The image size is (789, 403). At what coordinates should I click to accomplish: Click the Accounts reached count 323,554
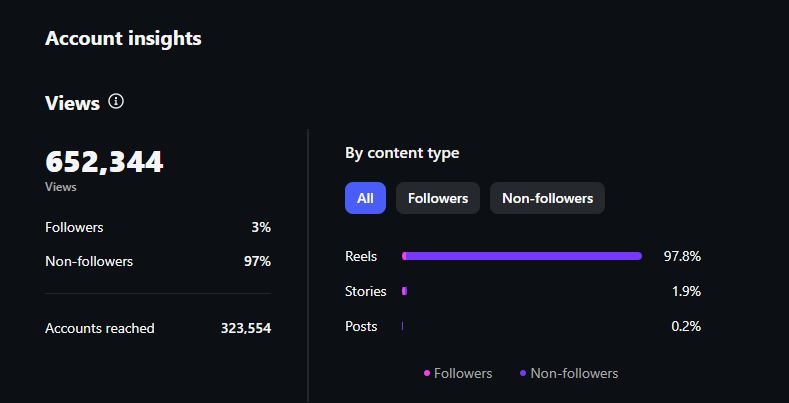[245, 328]
